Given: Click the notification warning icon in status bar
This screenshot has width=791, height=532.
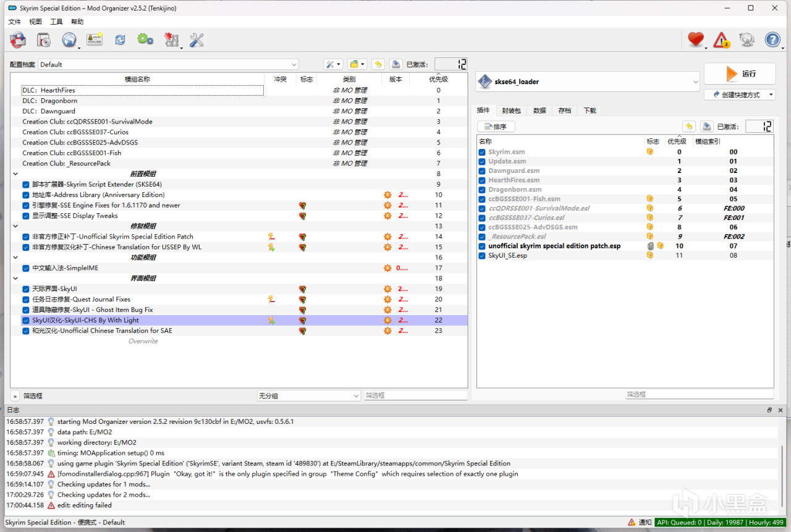Looking at the screenshot, I should coord(632,523).
